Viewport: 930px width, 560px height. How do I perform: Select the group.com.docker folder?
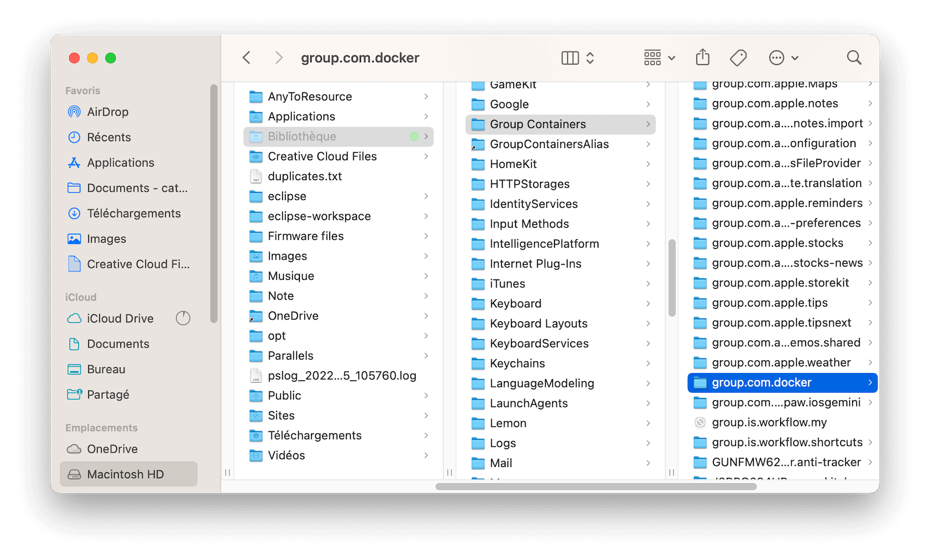point(782,382)
